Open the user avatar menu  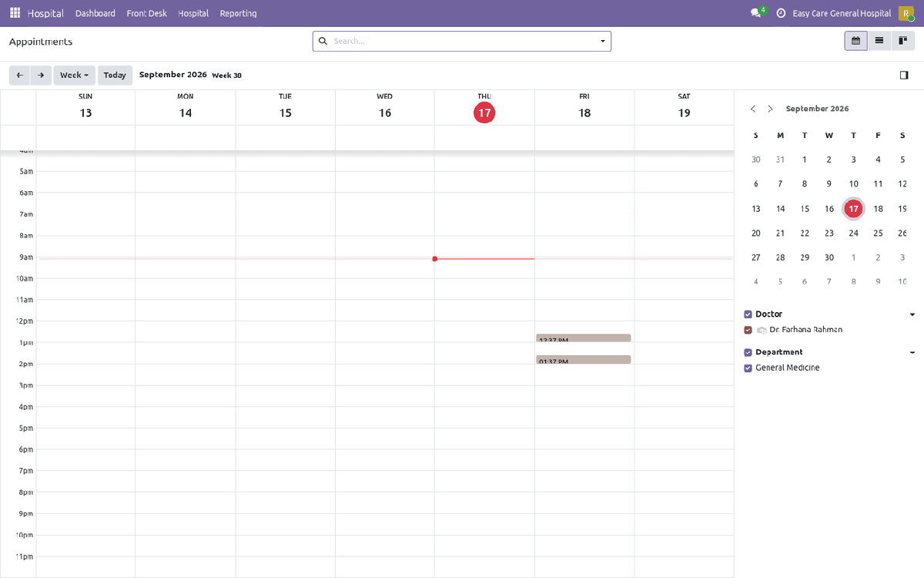(x=906, y=13)
